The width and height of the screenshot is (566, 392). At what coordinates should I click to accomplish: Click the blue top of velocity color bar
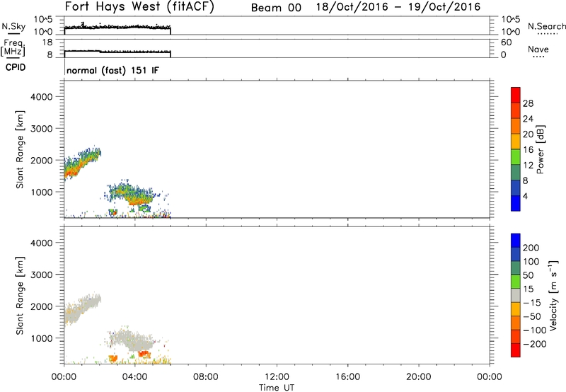click(516, 241)
